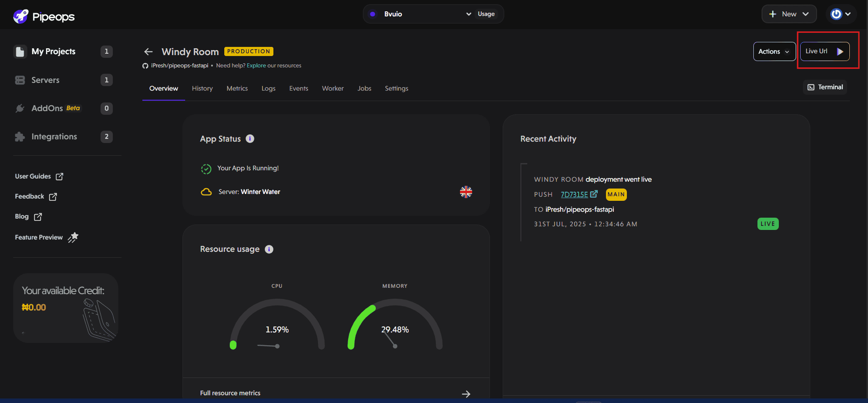
Task: Open My Projects in sidebar
Action: (63, 51)
